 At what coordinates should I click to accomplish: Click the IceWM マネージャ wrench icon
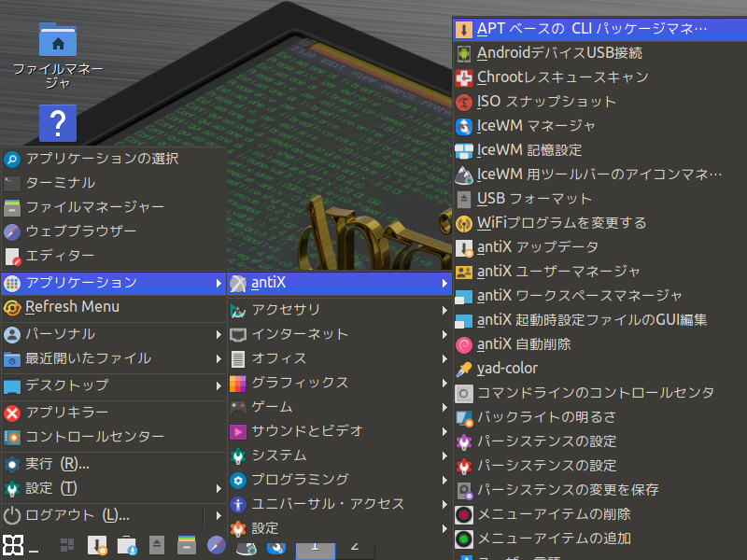(x=463, y=126)
